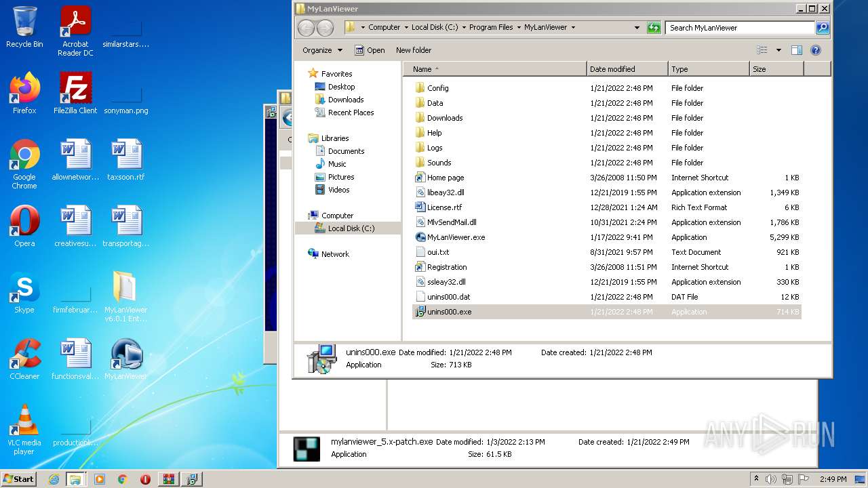
Task: Open address bar history dropdown arrow
Action: click(x=637, y=28)
